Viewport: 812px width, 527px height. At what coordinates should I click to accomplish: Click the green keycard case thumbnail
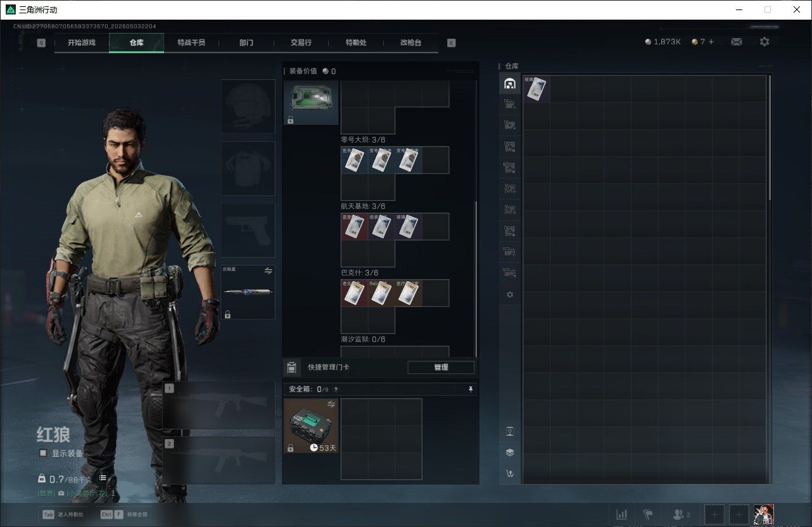311,103
